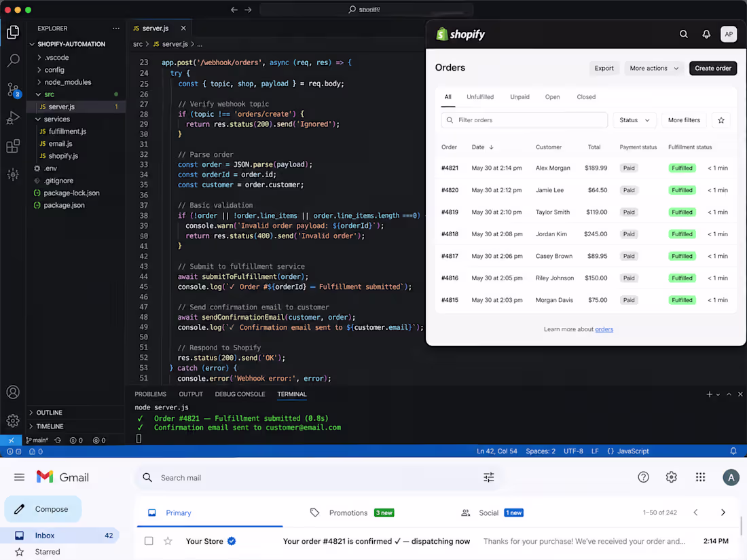Viewport: 747px width, 560px height.
Task: Open Source Control in the activity bar
Action: point(14,90)
